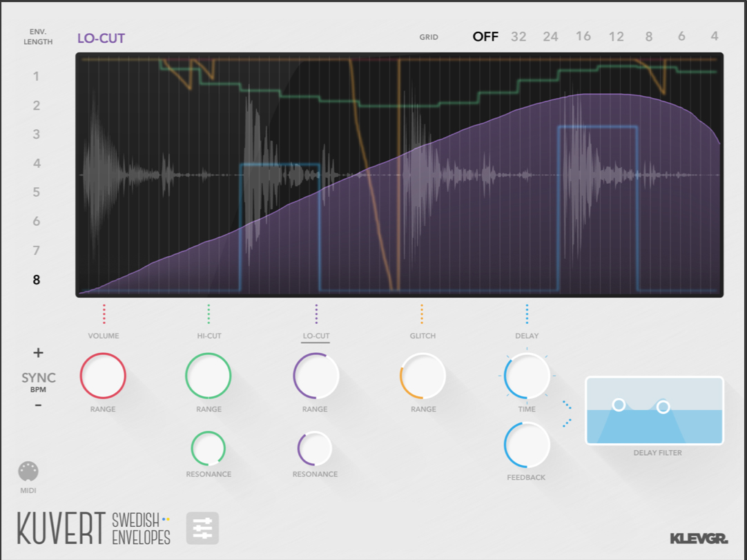The width and height of the screenshot is (747, 560).
Task: Click the purple dotted lo-cut envelope indicator
Action: pyautogui.click(x=316, y=314)
